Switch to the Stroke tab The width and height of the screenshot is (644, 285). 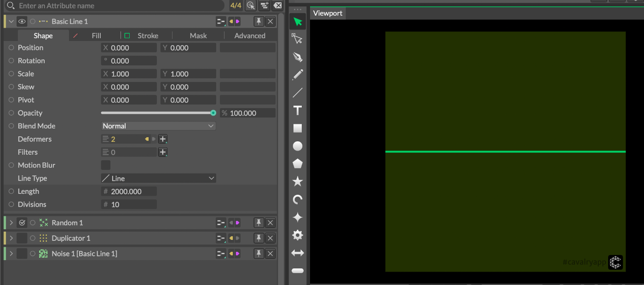tap(148, 35)
